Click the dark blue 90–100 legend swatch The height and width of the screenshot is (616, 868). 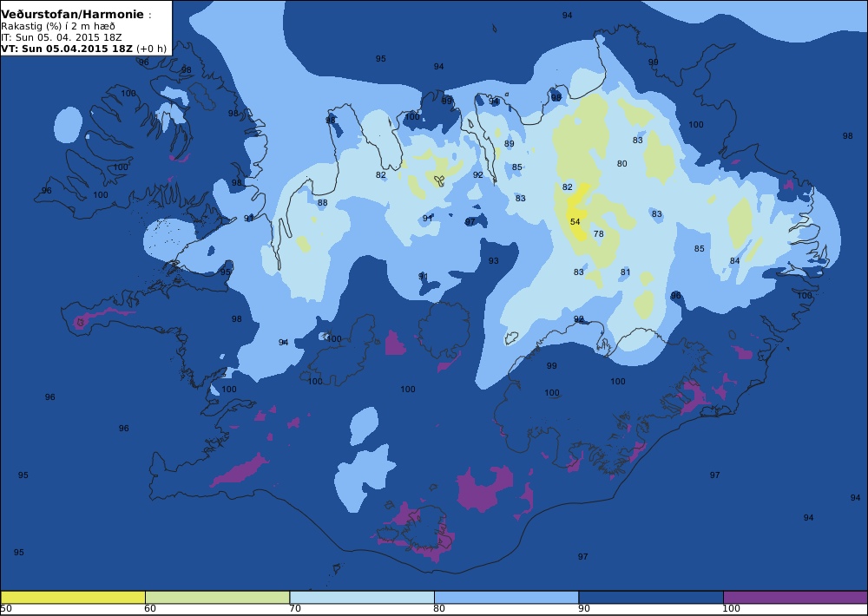click(651, 597)
